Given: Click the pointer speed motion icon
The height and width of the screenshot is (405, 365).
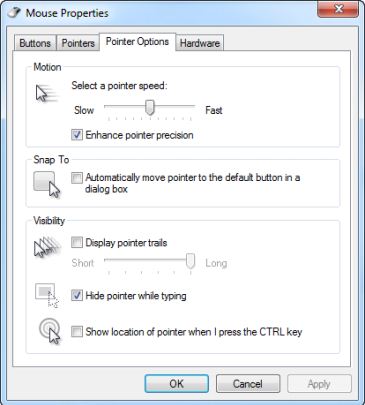Looking at the screenshot, I should 47,93.
